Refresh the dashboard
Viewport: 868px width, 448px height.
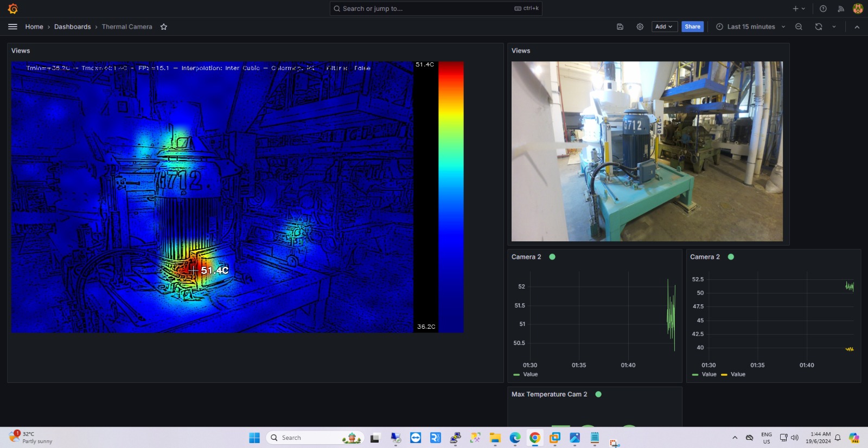818,27
